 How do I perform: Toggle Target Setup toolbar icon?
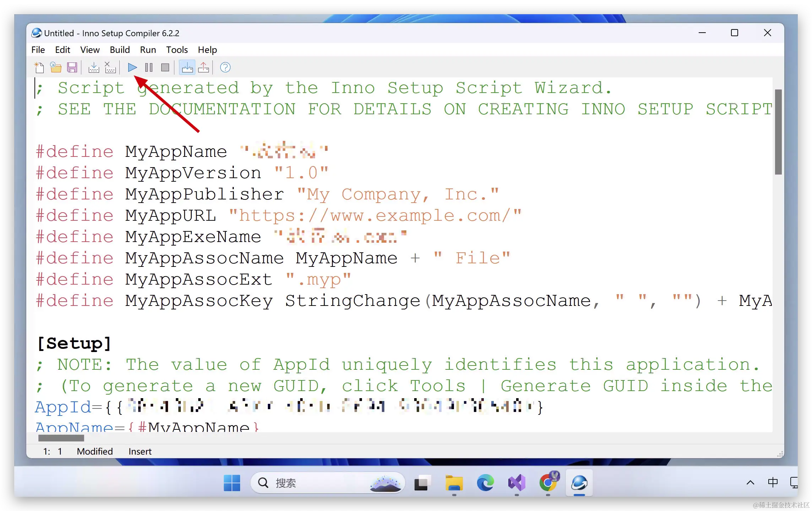187,67
